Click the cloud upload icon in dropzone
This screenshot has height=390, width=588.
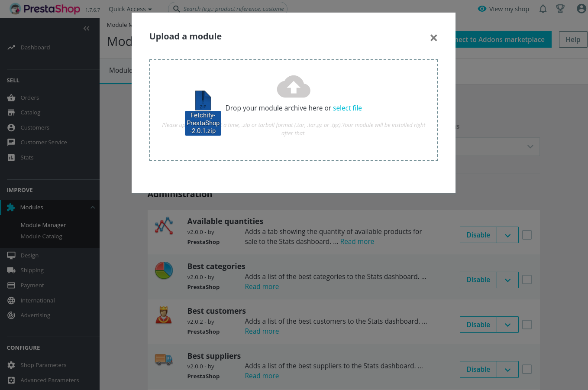point(294,86)
